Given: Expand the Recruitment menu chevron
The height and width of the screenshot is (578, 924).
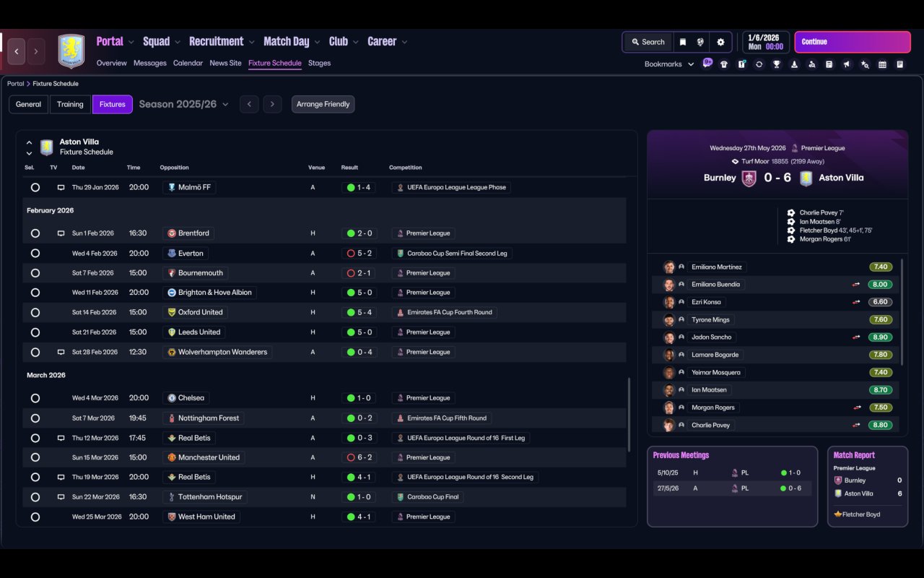Looking at the screenshot, I should pos(252,42).
